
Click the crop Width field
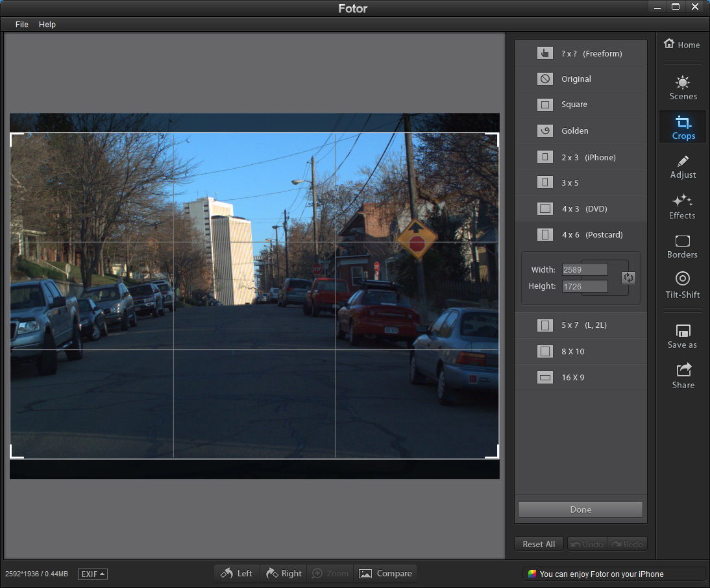click(585, 270)
